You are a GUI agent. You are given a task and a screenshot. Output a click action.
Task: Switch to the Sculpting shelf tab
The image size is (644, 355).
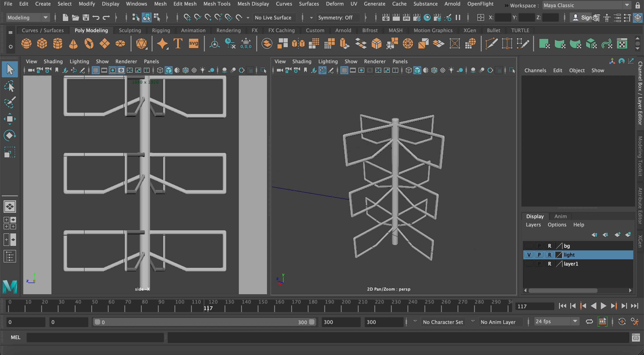[130, 30]
